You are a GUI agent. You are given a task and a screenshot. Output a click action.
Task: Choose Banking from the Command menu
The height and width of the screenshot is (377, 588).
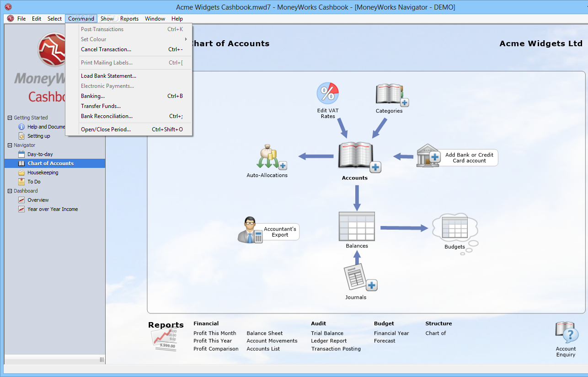pyautogui.click(x=129, y=96)
